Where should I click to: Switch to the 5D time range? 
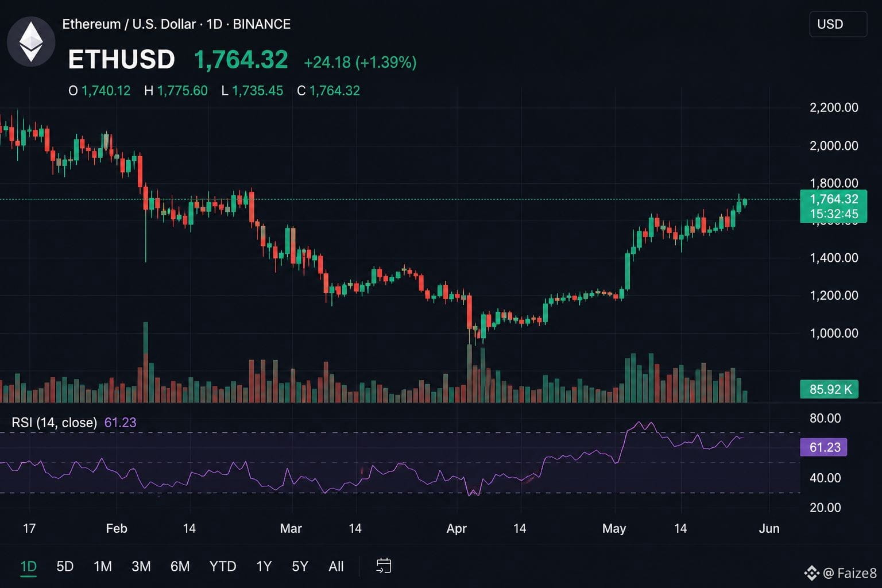tap(65, 566)
